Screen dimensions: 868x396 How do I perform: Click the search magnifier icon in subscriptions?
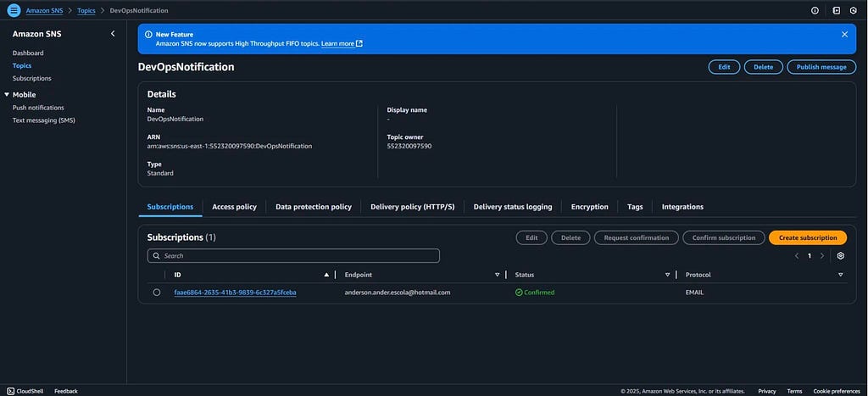coord(156,256)
